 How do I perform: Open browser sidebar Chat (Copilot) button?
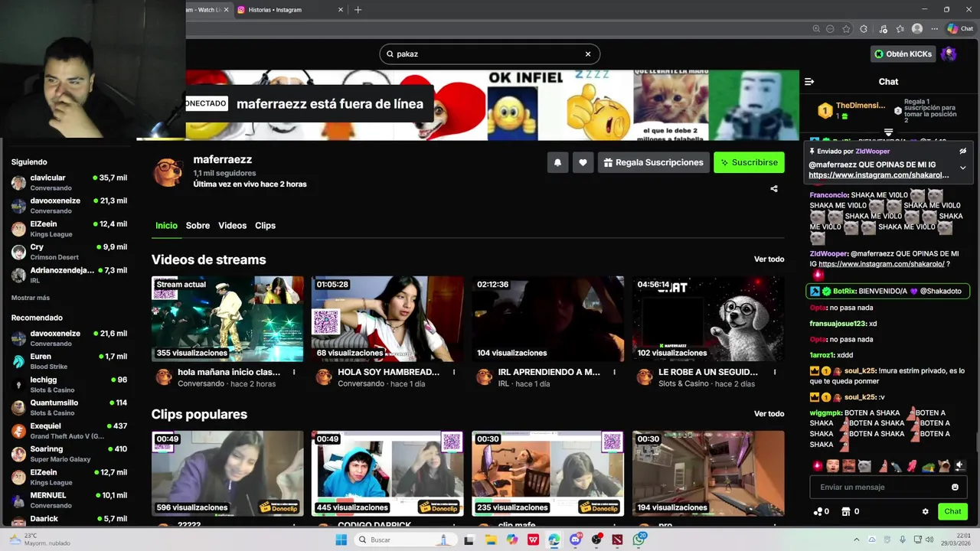coord(960,29)
